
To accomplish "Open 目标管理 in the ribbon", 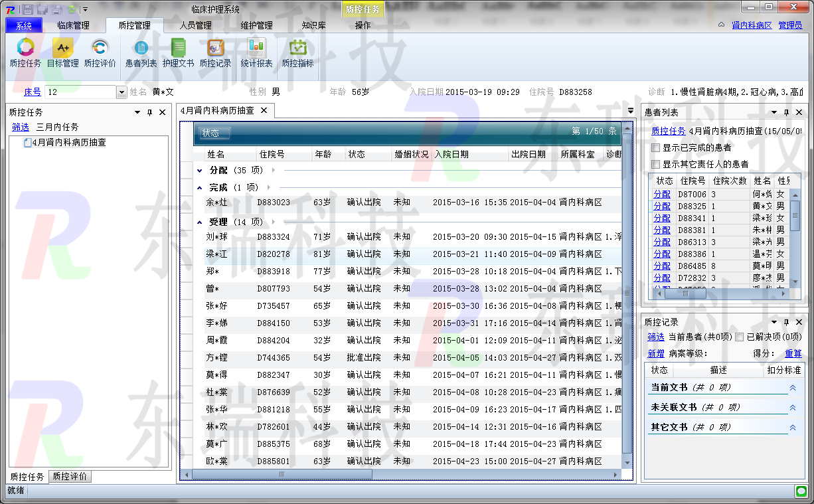I will pos(62,53).
